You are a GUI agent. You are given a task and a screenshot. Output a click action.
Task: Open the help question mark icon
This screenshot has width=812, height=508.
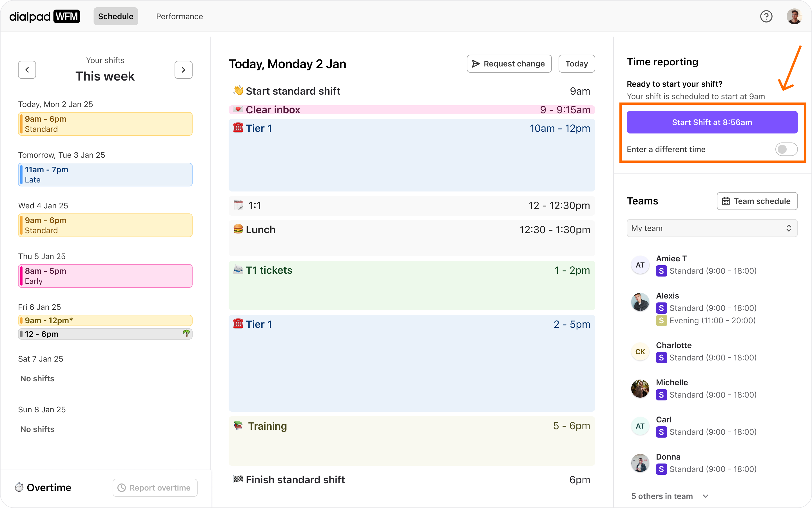(x=766, y=16)
